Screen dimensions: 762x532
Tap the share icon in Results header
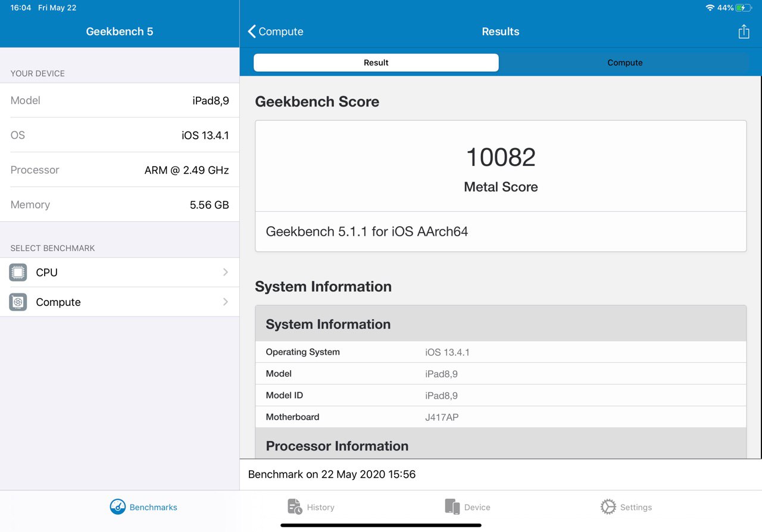click(x=744, y=32)
